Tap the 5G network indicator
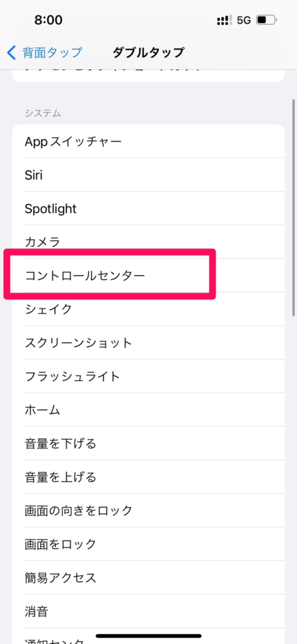This screenshot has height=644, width=297. tap(244, 20)
